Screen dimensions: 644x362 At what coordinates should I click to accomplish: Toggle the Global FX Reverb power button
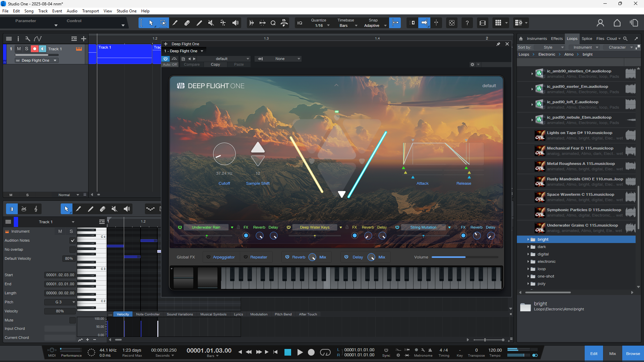point(287,257)
